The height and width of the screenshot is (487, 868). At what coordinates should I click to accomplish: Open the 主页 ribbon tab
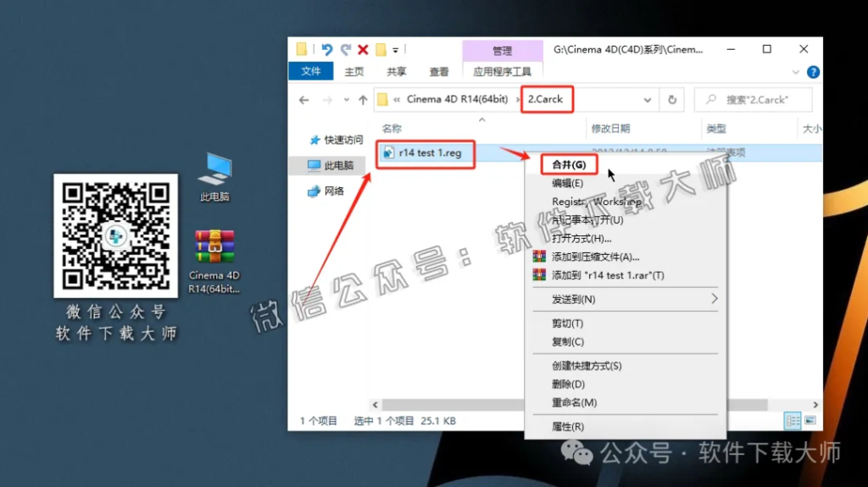(x=354, y=72)
